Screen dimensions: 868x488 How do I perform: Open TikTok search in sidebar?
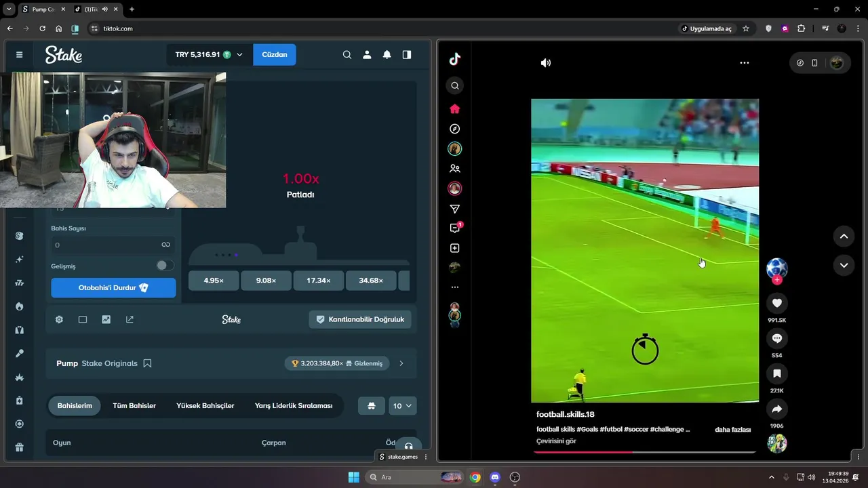click(455, 85)
